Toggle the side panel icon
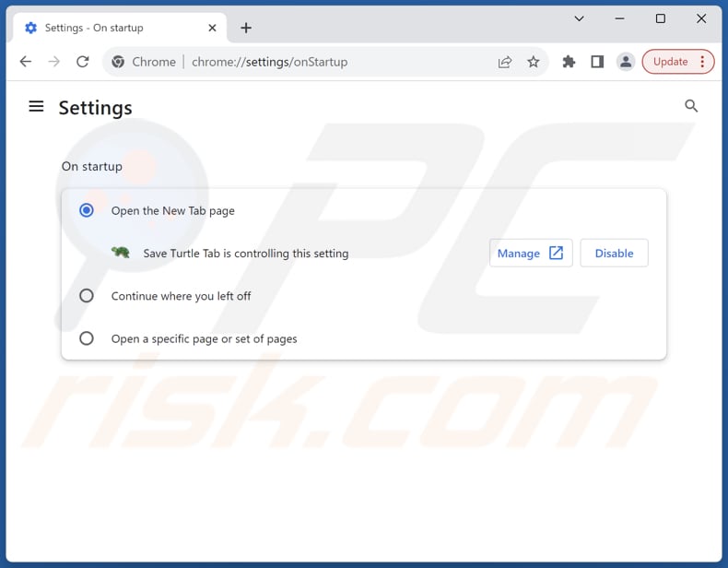728x568 pixels. (597, 62)
